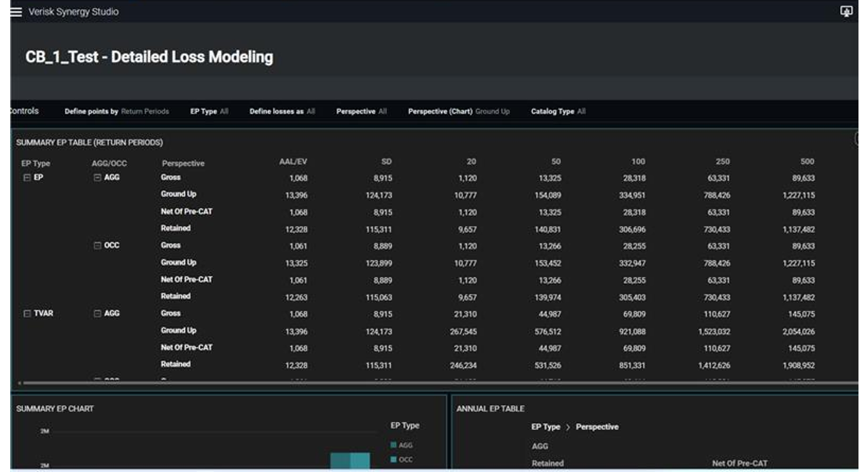
Task: Select the Controls tab label
Action: (24, 111)
